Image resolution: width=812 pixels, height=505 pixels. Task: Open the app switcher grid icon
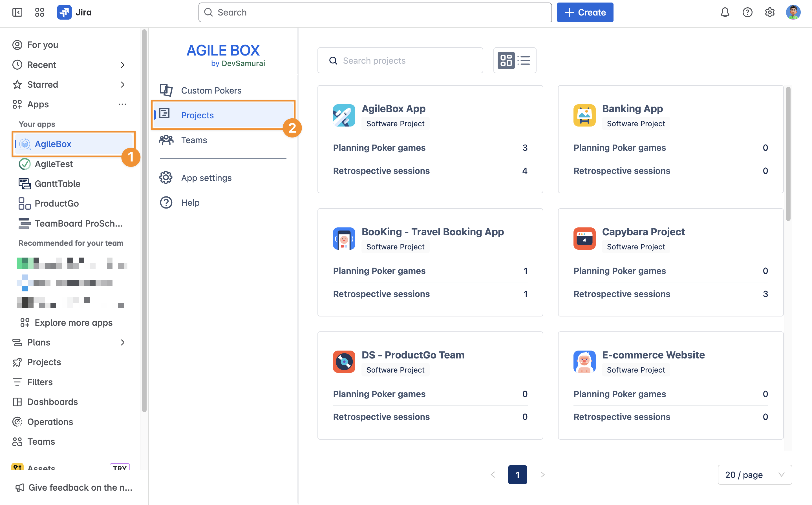[39, 12]
